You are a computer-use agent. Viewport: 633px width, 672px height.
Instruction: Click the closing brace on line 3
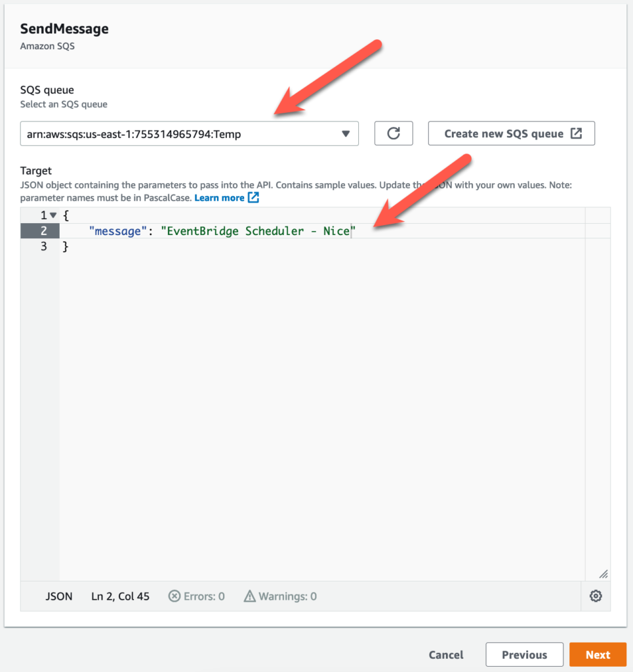pyautogui.click(x=66, y=247)
